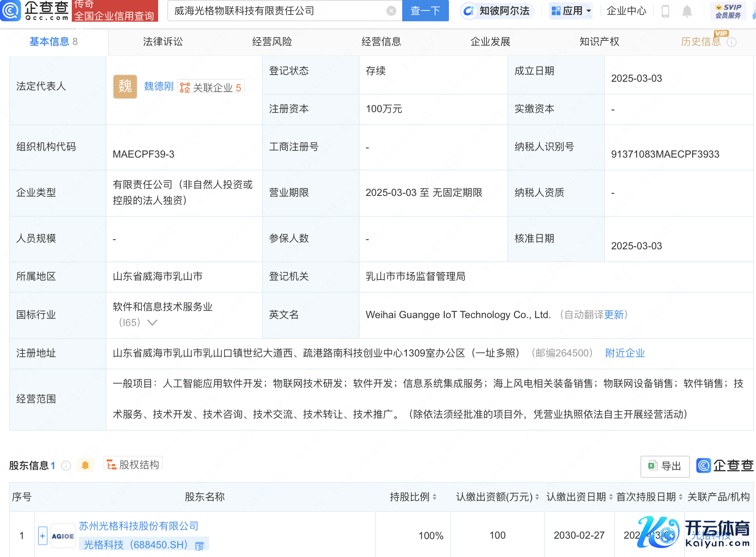The height and width of the screenshot is (557, 756).
Task: Expand the 国标行业 industry details chevron
Action: tap(152, 322)
